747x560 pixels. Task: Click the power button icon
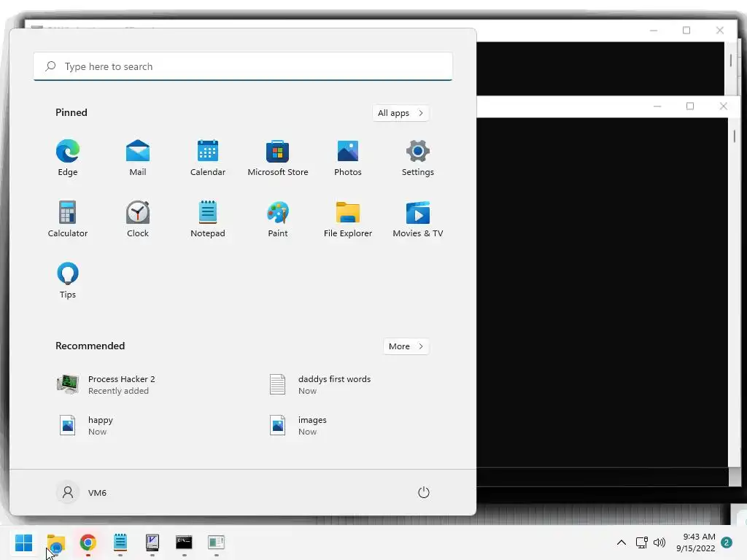click(424, 492)
